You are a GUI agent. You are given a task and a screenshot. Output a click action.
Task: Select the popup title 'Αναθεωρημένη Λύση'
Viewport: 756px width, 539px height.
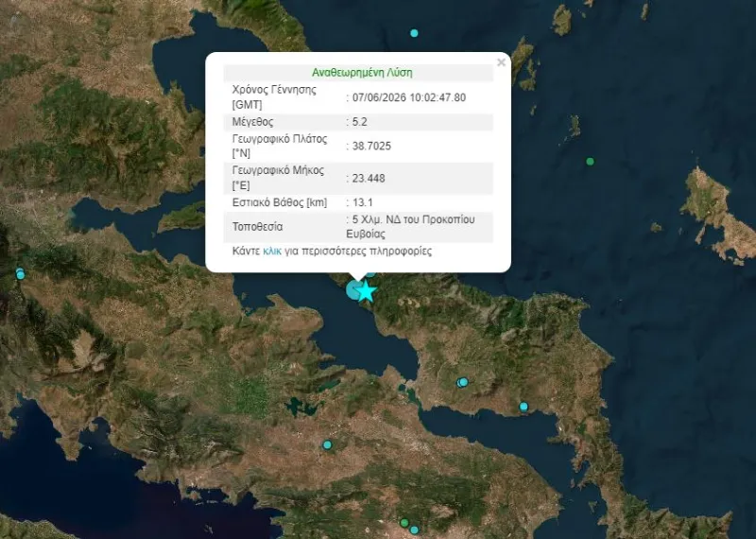tap(362, 73)
